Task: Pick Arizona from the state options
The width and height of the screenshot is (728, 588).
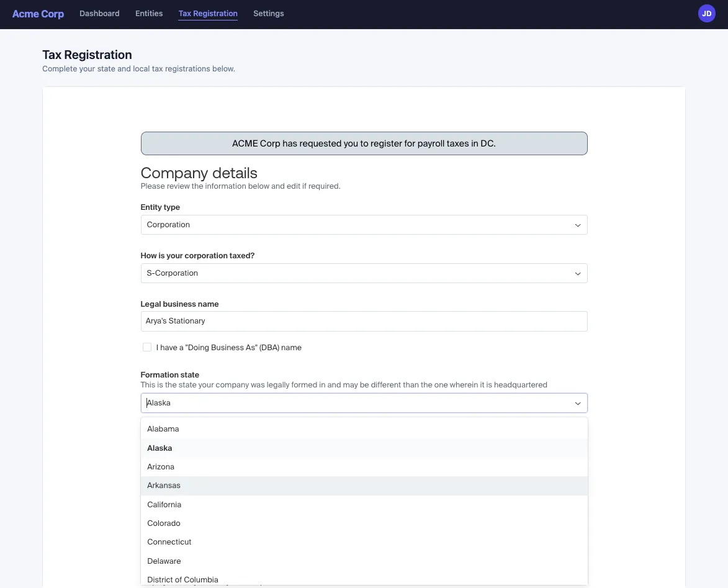Action: click(364, 466)
